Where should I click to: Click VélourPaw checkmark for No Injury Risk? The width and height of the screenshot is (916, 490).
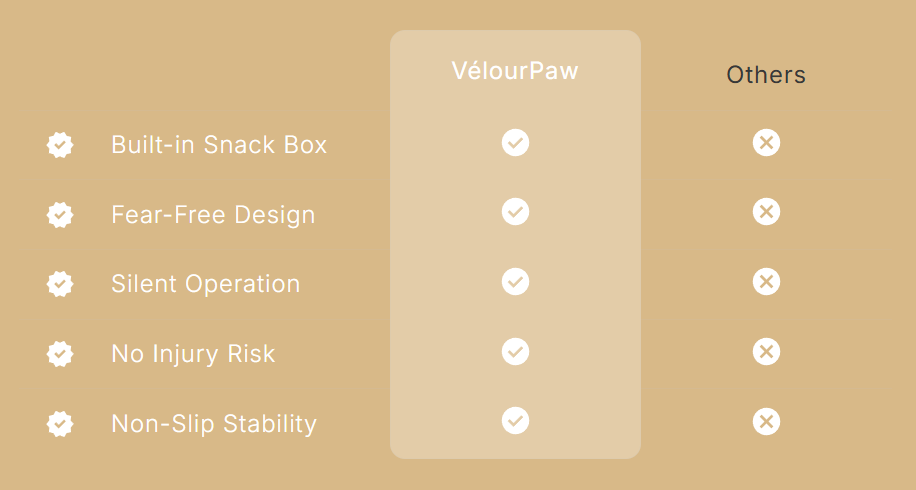pyautogui.click(x=515, y=352)
